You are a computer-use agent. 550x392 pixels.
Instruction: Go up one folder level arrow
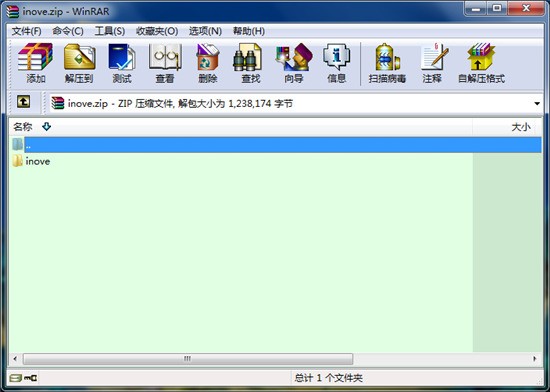click(x=24, y=102)
